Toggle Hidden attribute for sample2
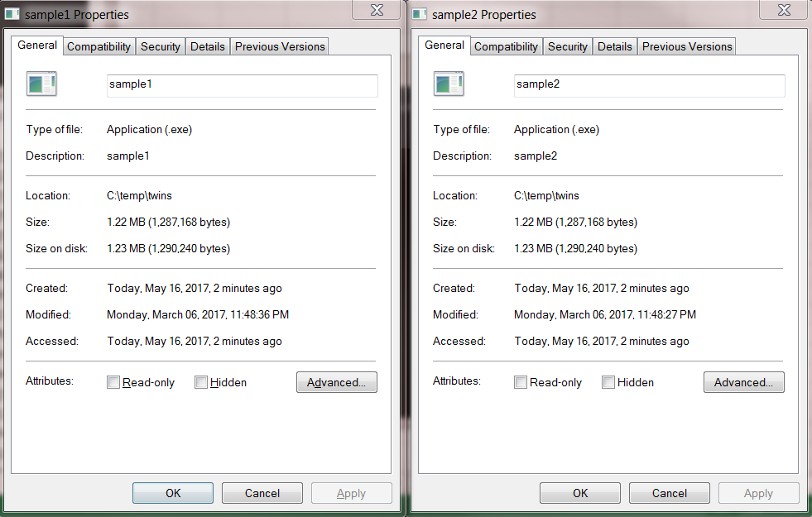This screenshot has height=517, width=812. pos(608,382)
